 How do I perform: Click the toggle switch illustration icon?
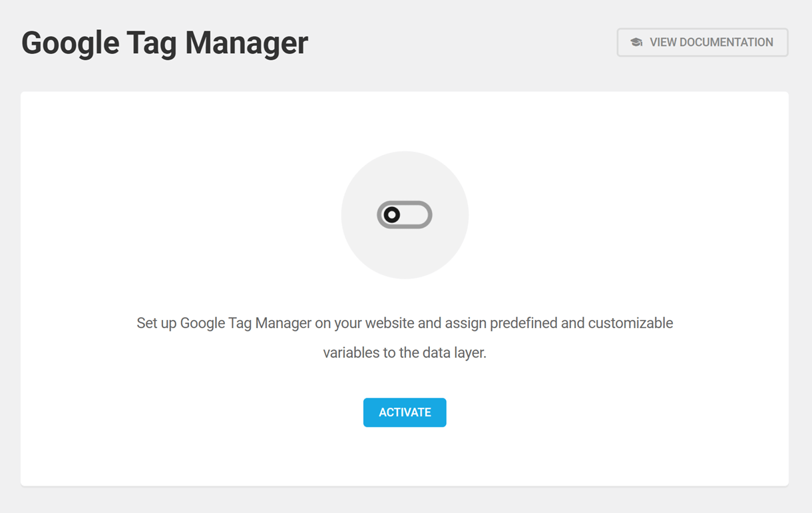tap(405, 215)
